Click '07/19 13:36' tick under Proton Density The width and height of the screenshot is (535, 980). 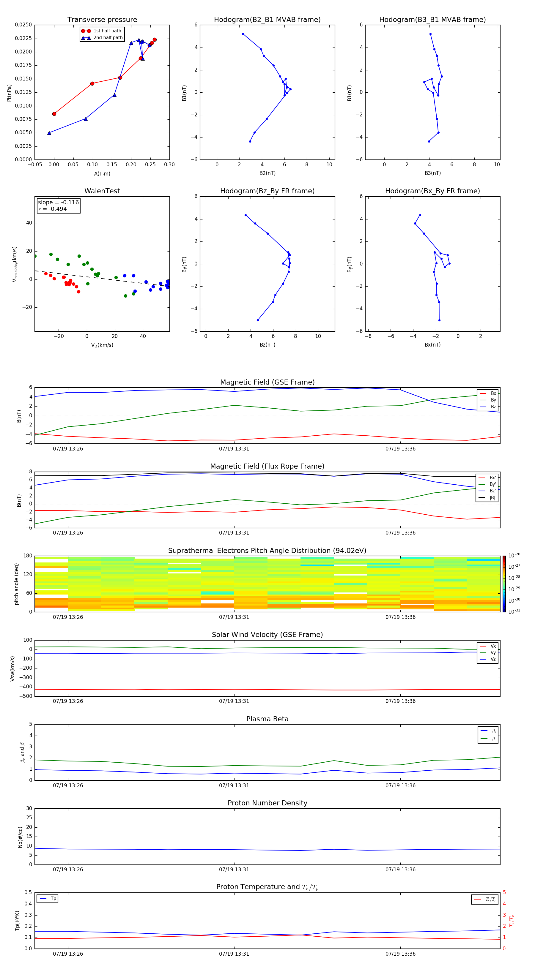pos(400,869)
